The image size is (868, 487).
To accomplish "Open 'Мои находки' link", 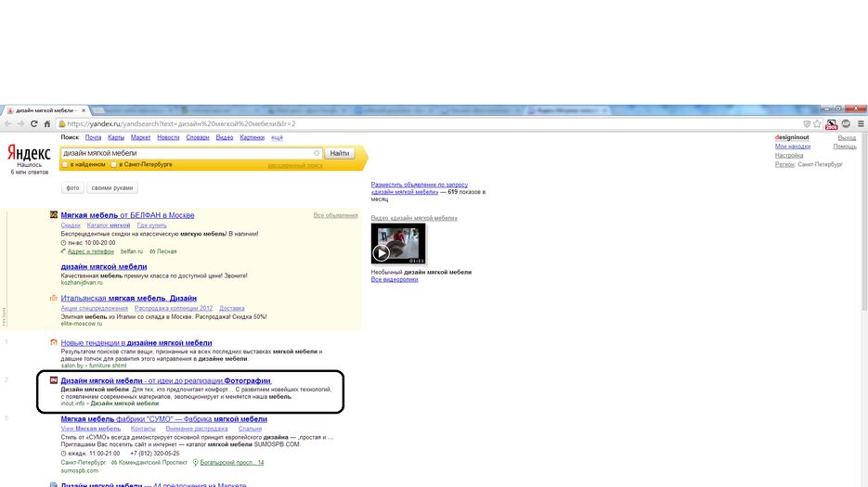I will click(x=793, y=147).
